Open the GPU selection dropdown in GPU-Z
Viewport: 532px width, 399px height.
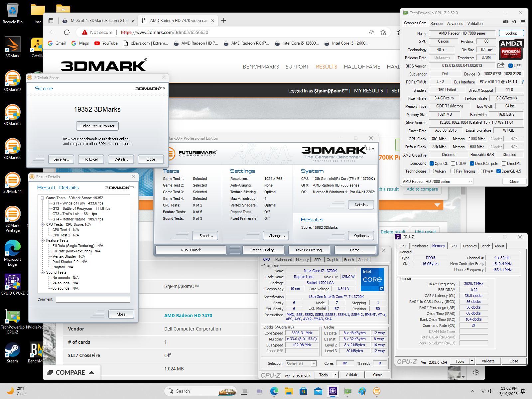point(437,182)
